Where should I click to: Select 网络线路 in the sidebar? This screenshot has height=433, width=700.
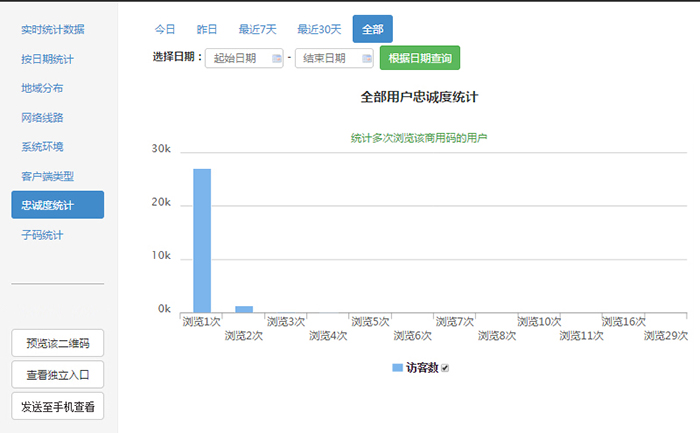pyautogui.click(x=42, y=117)
